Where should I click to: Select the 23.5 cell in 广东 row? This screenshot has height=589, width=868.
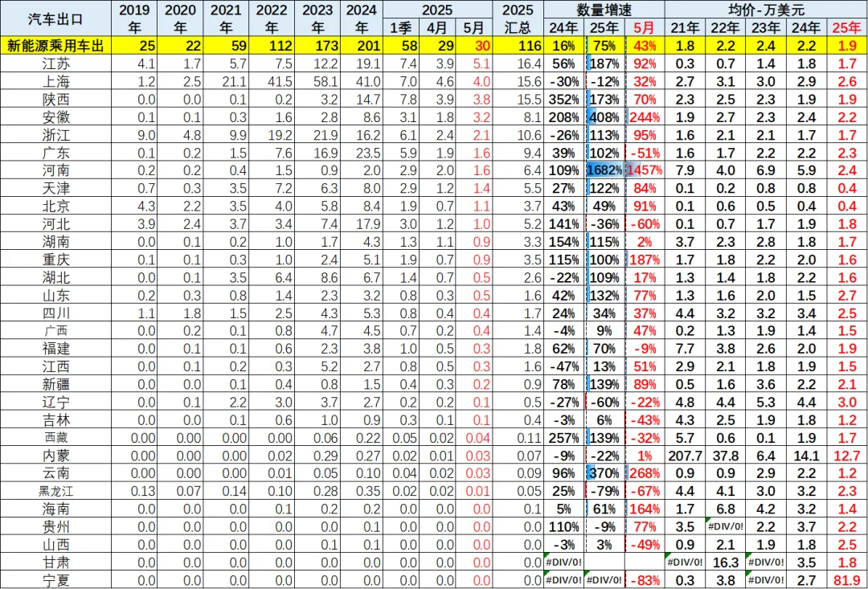(x=361, y=153)
